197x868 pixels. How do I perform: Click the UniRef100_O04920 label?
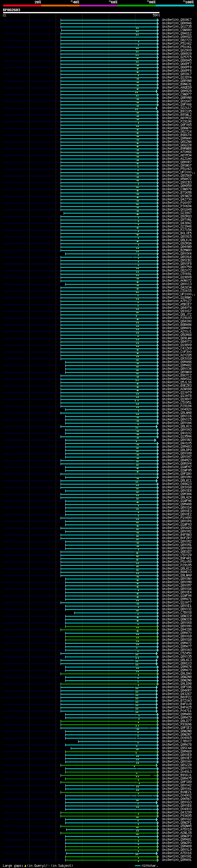pos(177,410)
